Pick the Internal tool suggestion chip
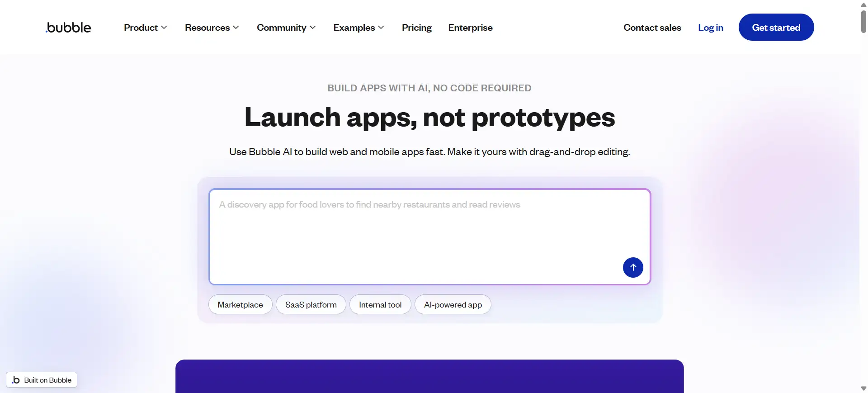The image size is (868, 393). click(x=380, y=304)
